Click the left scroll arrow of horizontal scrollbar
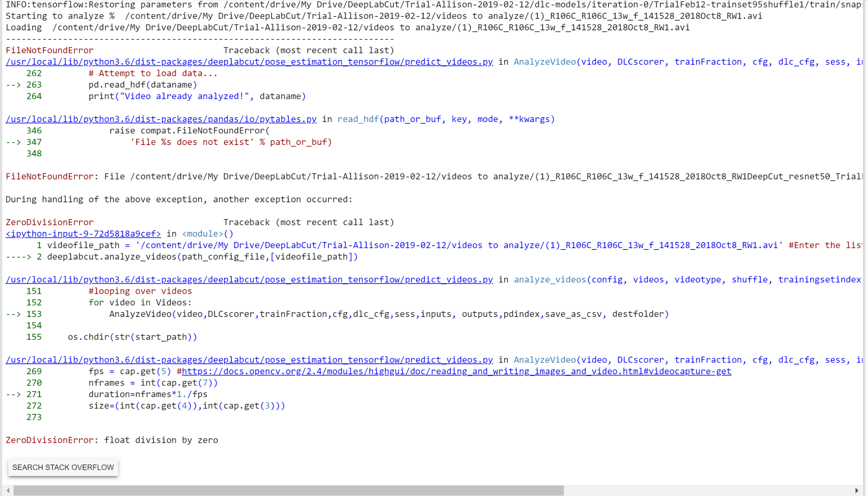This screenshot has height=496, width=868. tap(8, 490)
